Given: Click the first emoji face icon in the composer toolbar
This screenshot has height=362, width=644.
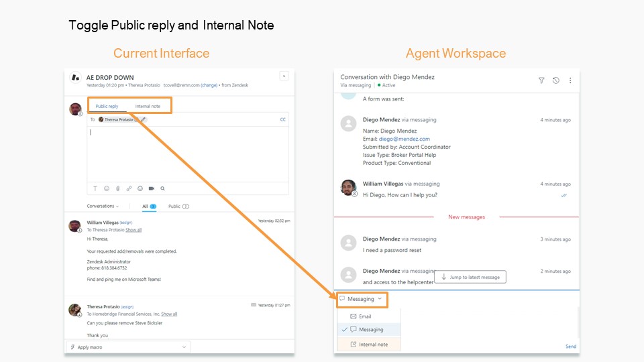Looking at the screenshot, I should coord(107,188).
